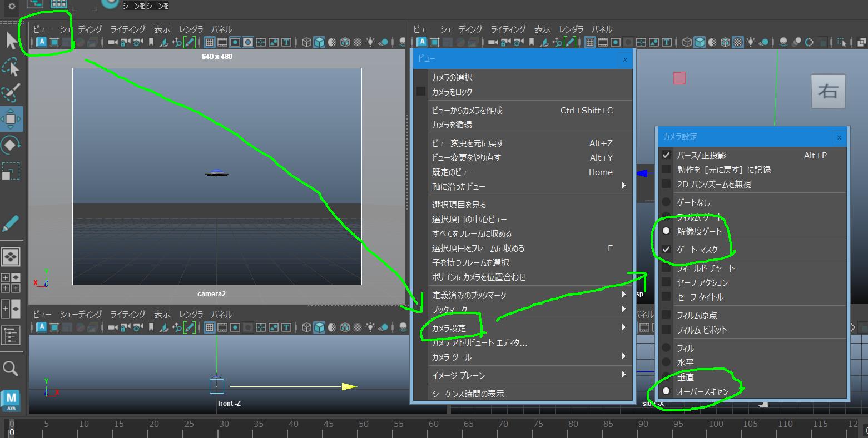Select ゲートなし radio option
This screenshot has width=868, height=438.
[666, 202]
